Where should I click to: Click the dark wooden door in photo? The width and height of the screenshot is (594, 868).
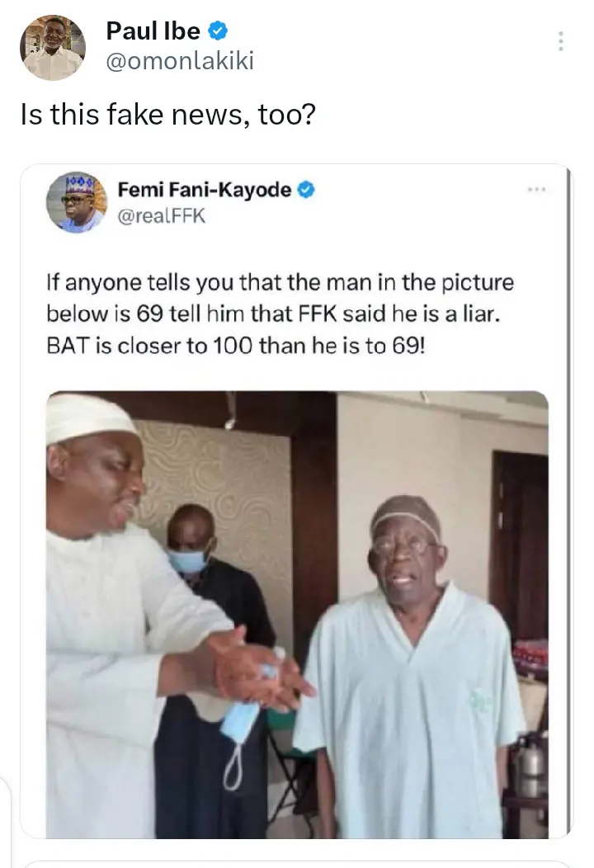click(518, 528)
